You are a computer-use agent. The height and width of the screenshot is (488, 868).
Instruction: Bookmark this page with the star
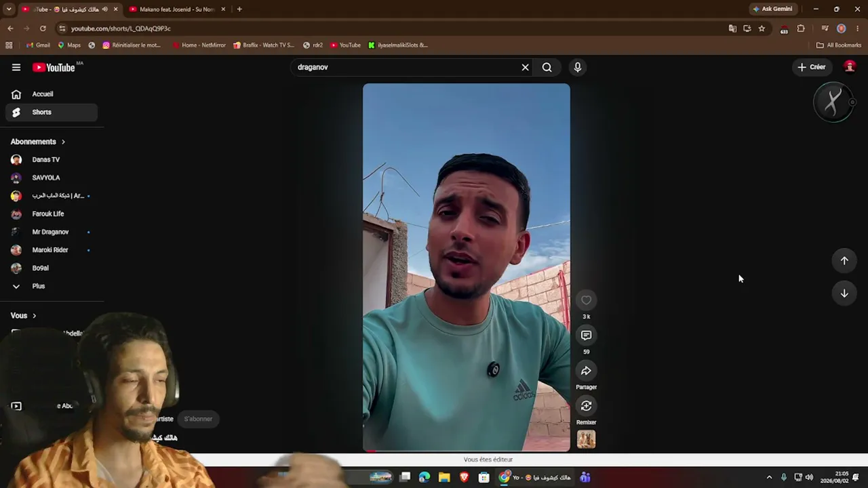tap(762, 28)
